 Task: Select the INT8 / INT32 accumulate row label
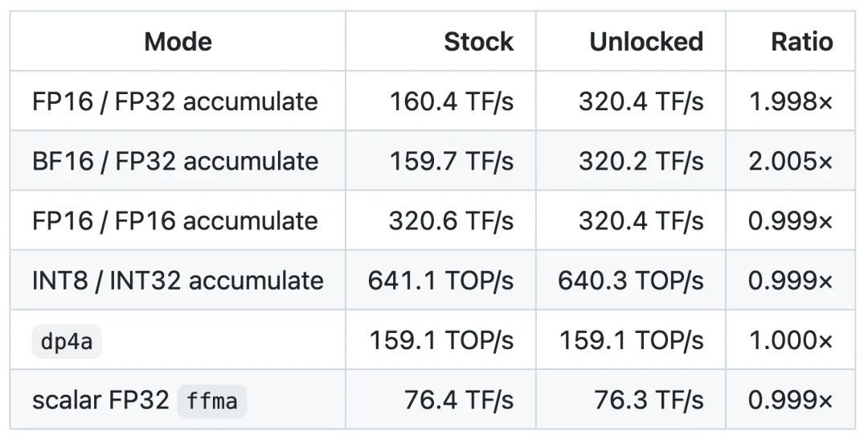[178, 281]
